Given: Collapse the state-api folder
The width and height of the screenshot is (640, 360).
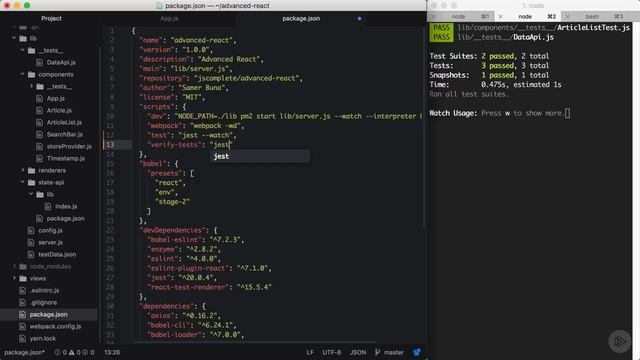Looking at the screenshot, I should [22, 182].
